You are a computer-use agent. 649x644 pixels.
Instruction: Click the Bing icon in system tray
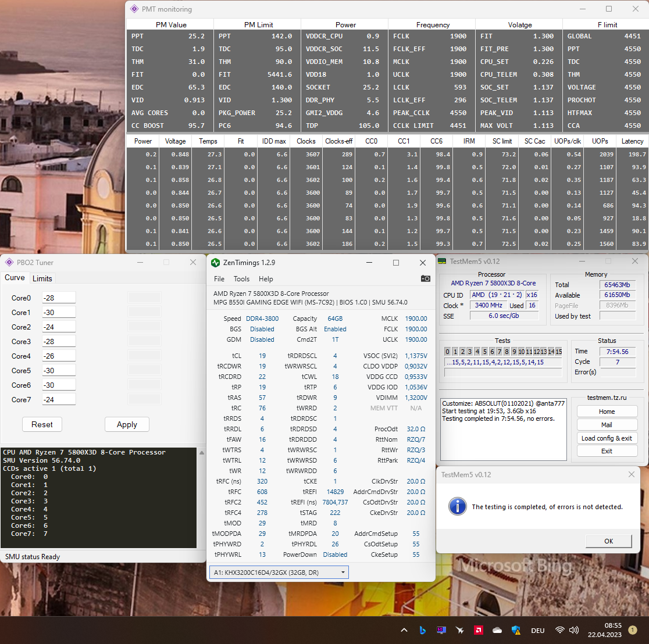coord(423,630)
